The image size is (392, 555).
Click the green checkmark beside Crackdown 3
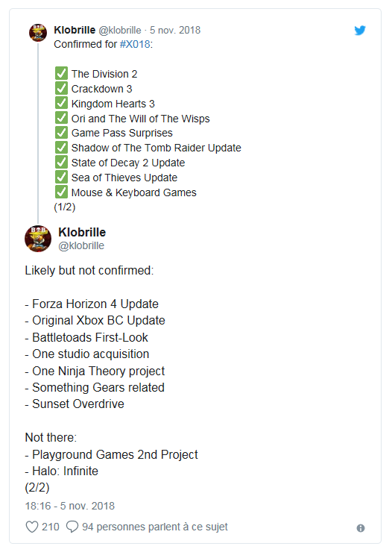[61, 88]
